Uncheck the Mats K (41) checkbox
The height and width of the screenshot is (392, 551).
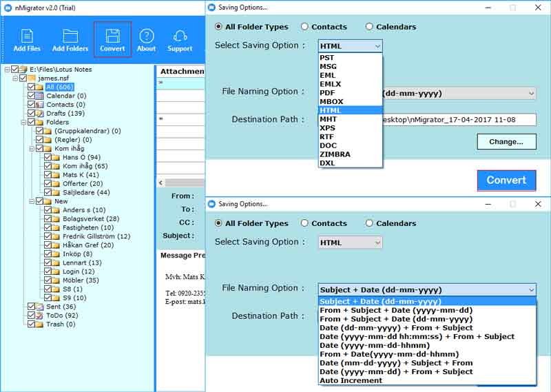(48, 174)
